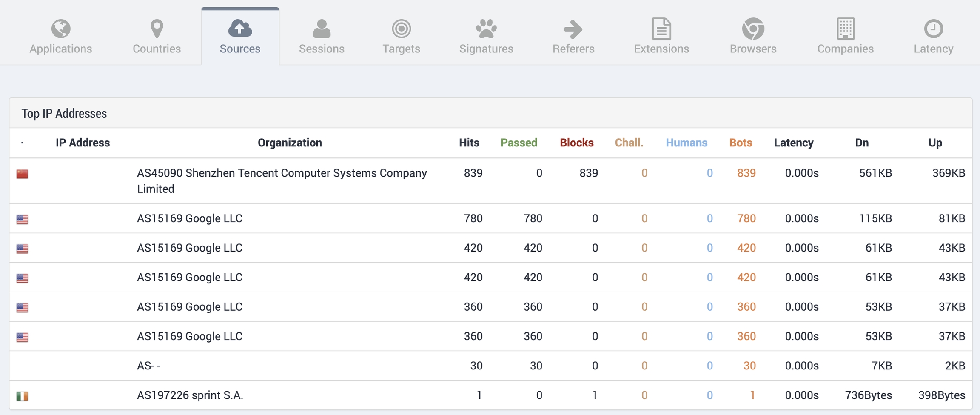Screen dimensions: 980x415
Task: Open the Countries map pin icon
Action: click(x=157, y=29)
